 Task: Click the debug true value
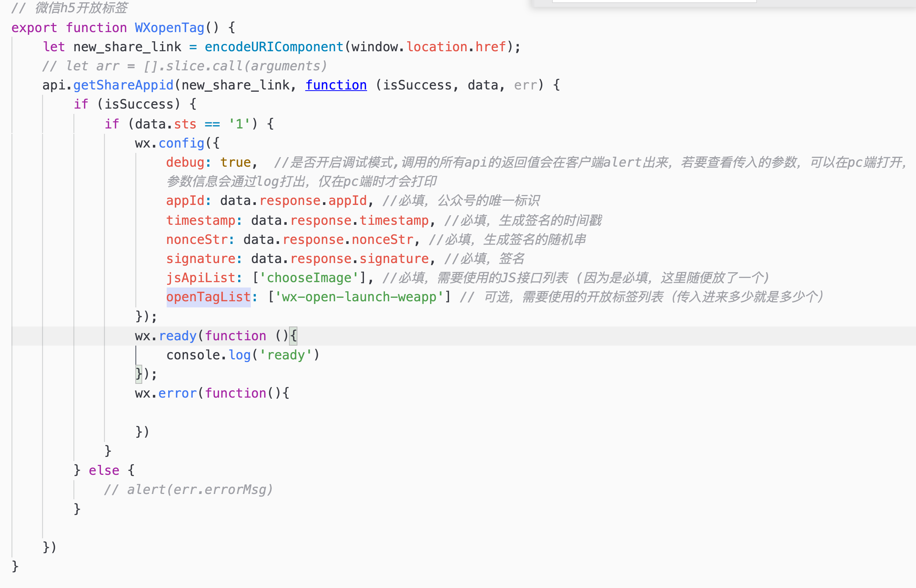click(x=235, y=162)
